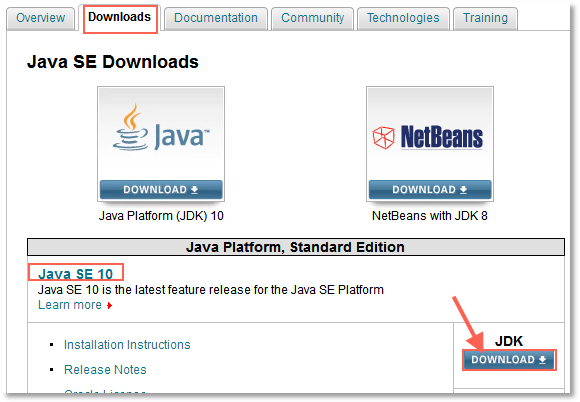Select the Downloads tab
This screenshot has height=402, width=580.
pyautogui.click(x=119, y=17)
